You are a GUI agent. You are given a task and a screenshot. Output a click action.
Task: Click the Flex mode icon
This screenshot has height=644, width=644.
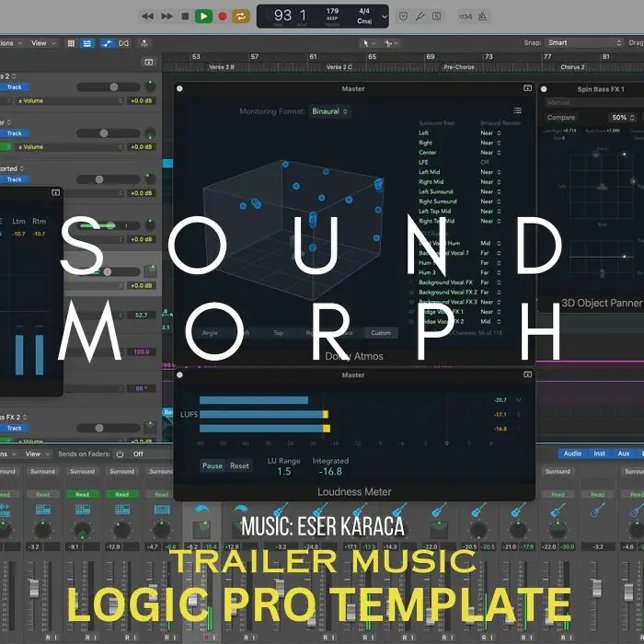pyautogui.click(x=123, y=43)
